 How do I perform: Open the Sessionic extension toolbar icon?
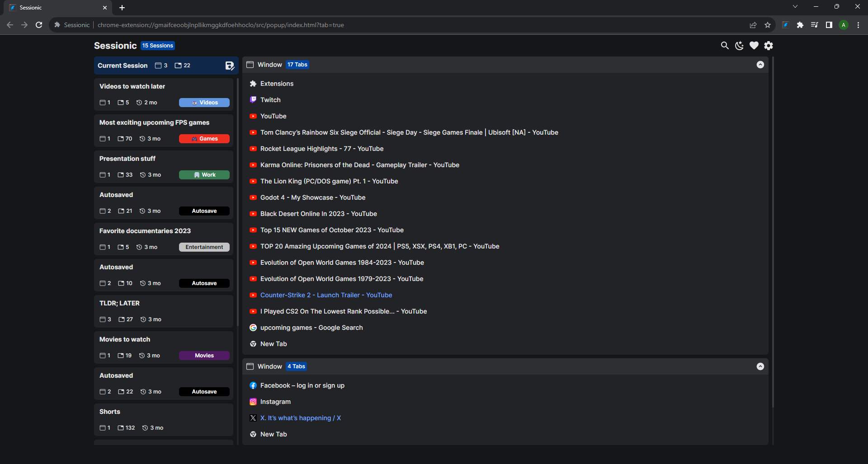[786, 25]
